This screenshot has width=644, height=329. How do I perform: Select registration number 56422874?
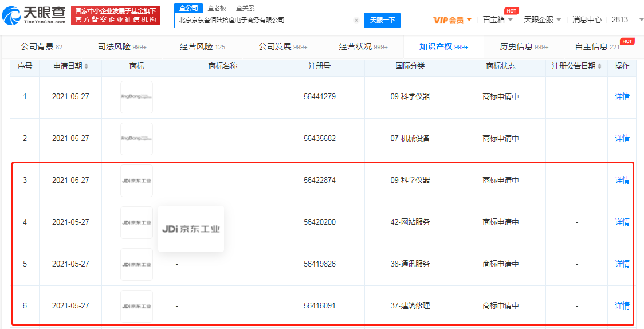[x=320, y=181]
